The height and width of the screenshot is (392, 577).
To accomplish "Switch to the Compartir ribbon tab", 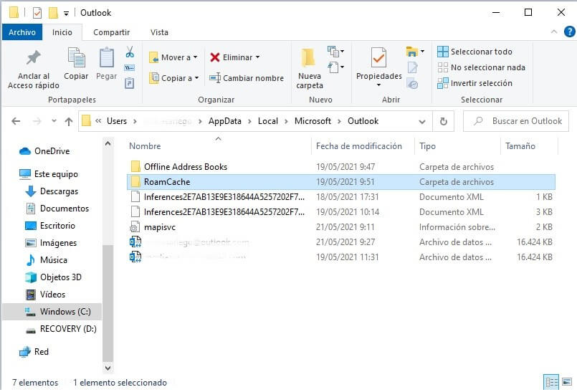I will point(112,32).
